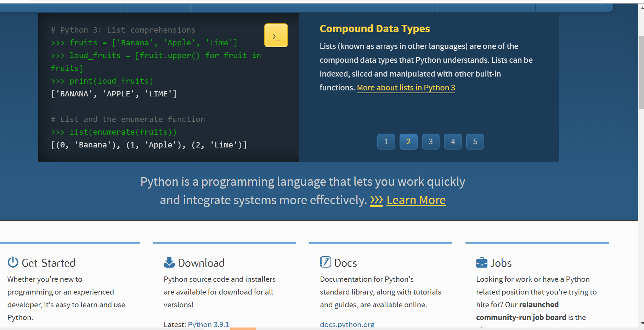The image size is (644, 330).
Task: Go to slide 3
Action: tap(431, 142)
